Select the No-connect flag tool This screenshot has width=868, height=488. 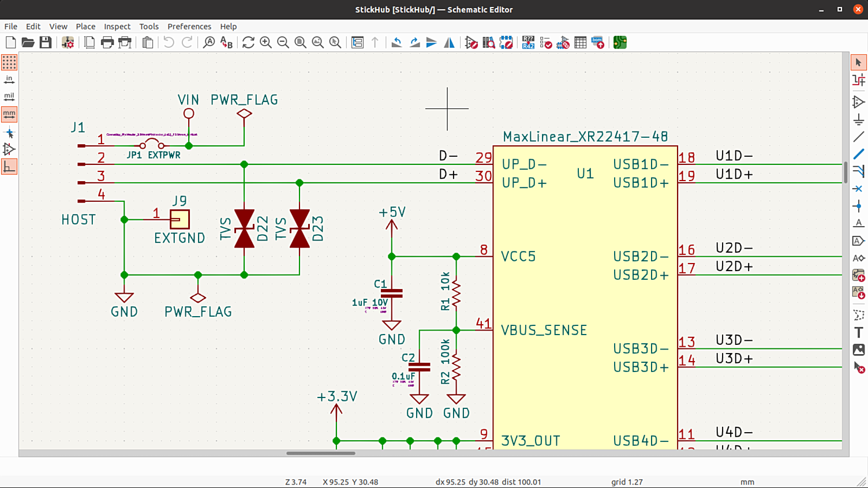point(858,189)
